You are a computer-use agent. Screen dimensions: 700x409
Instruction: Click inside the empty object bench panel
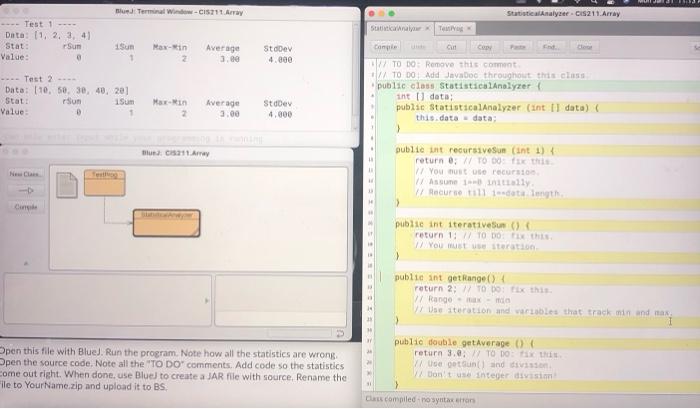click(x=107, y=300)
